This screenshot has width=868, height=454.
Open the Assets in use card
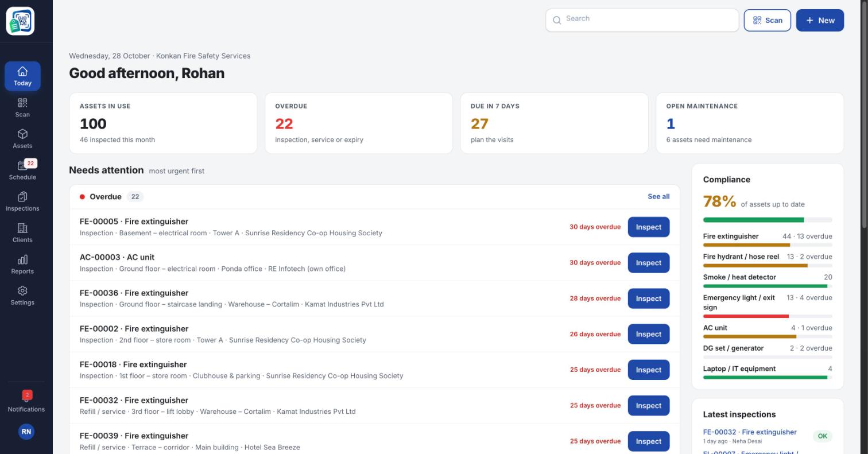click(163, 123)
